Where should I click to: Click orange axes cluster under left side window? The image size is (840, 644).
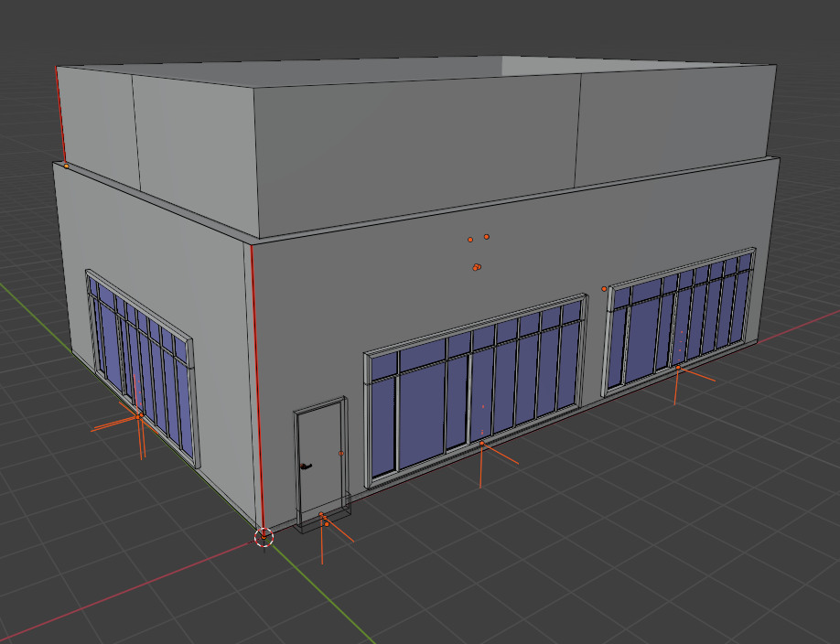(139, 417)
